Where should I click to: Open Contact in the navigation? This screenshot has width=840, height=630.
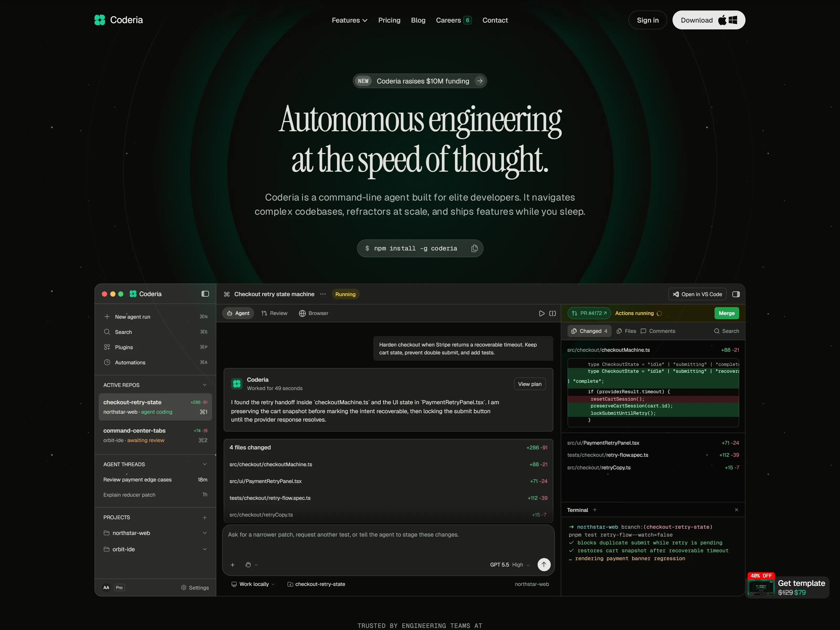click(x=495, y=20)
